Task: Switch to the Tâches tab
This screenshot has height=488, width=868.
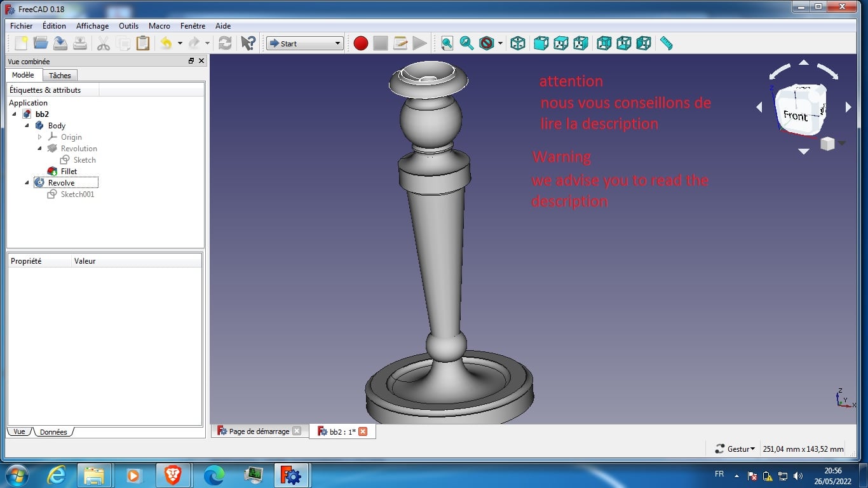Action: pyautogui.click(x=60, y=76)
